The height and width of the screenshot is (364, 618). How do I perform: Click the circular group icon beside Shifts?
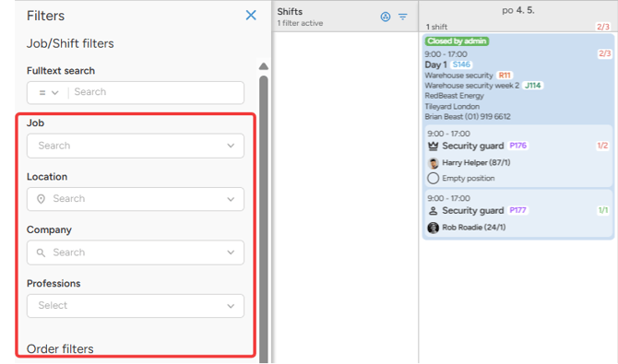(x=386, y=17)
